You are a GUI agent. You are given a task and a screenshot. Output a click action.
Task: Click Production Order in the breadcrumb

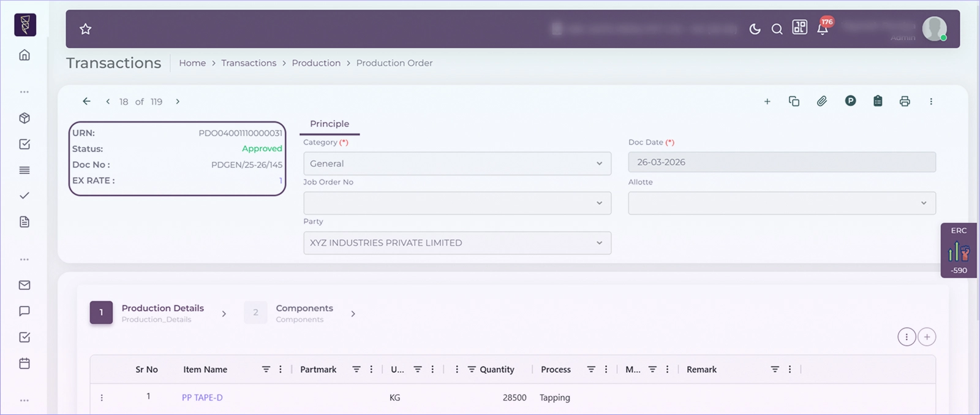click(x=394, y=63)
